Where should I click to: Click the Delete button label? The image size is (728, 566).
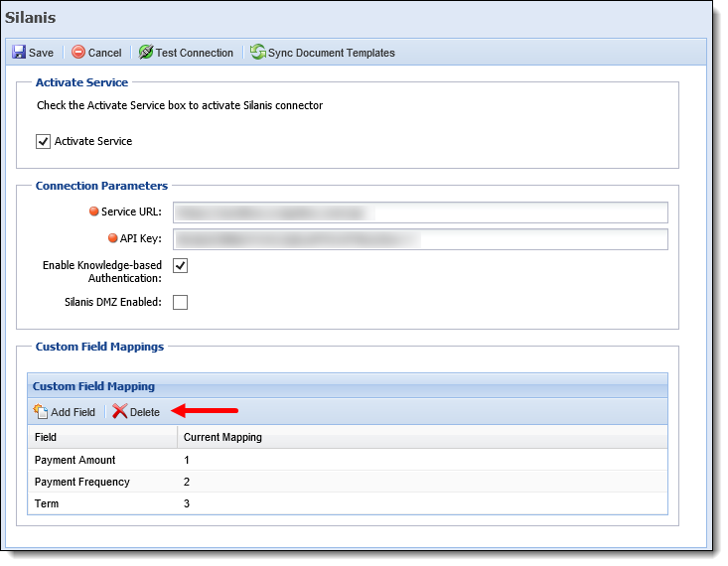pyautogui.click(x=145, y=412)
